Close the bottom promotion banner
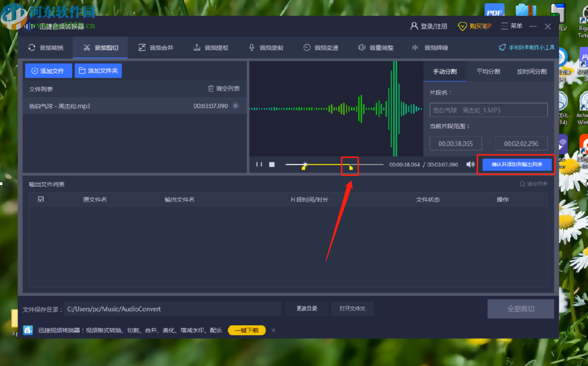Viewport: 588px width, 366px height. point(273,331)
